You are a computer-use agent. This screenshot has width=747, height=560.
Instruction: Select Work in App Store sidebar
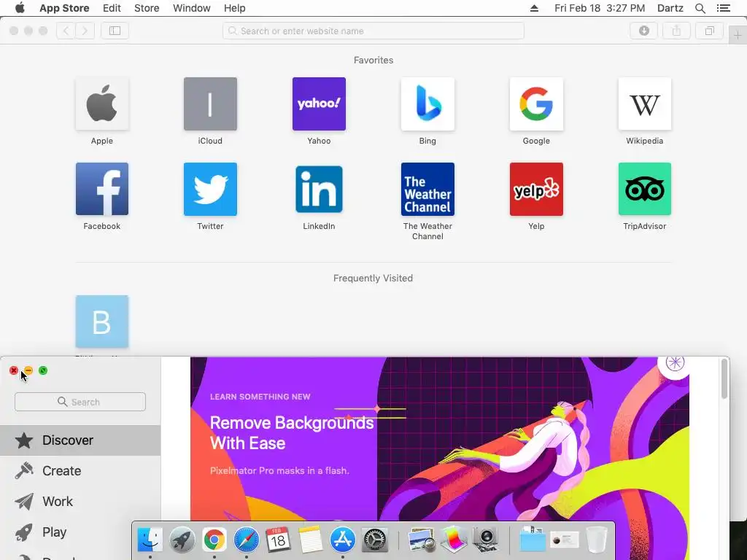tap(80, 502)
